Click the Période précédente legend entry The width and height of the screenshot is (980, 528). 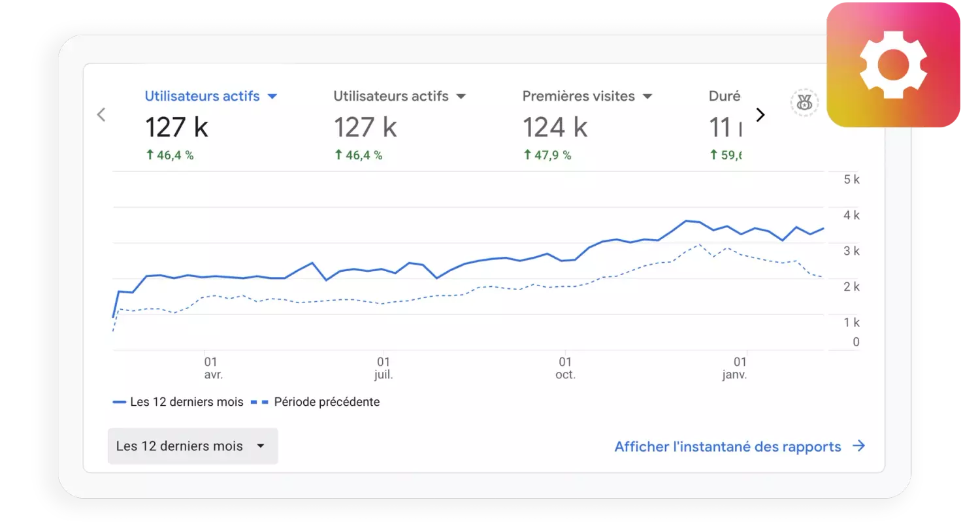click(316, 402)
